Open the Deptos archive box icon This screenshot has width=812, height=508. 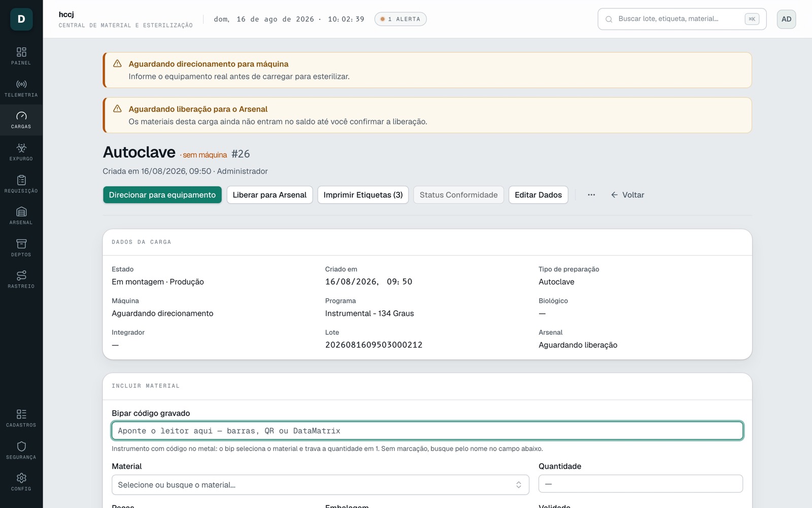(21, 244)
